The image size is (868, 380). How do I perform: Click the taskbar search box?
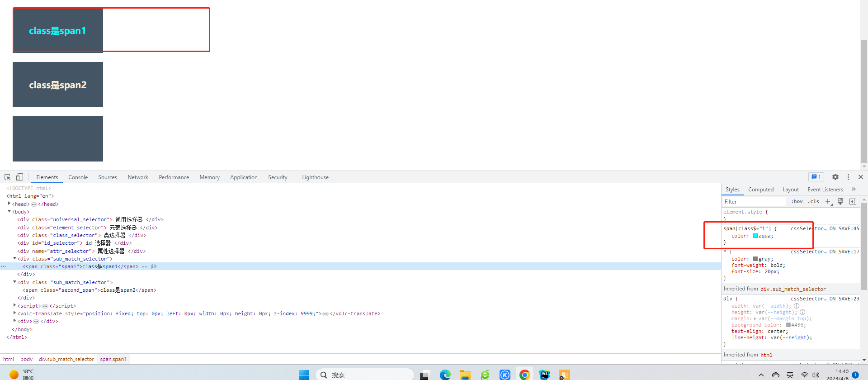(364, 375)
